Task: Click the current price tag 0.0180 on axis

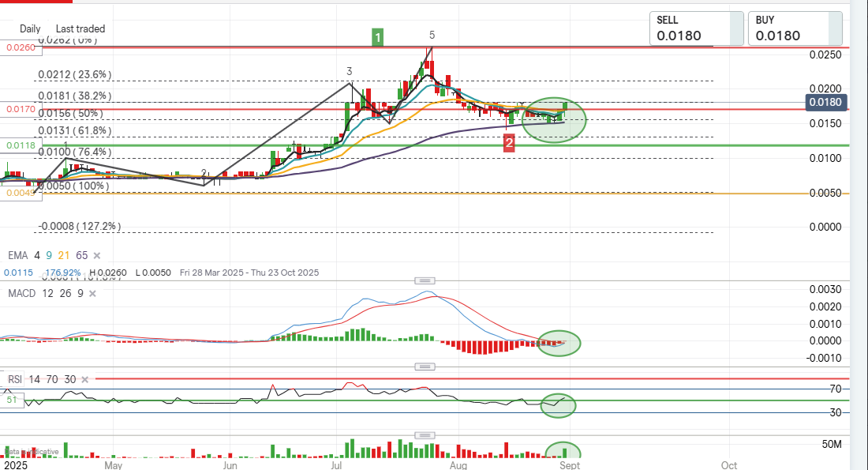Action: tap(825, 102)
